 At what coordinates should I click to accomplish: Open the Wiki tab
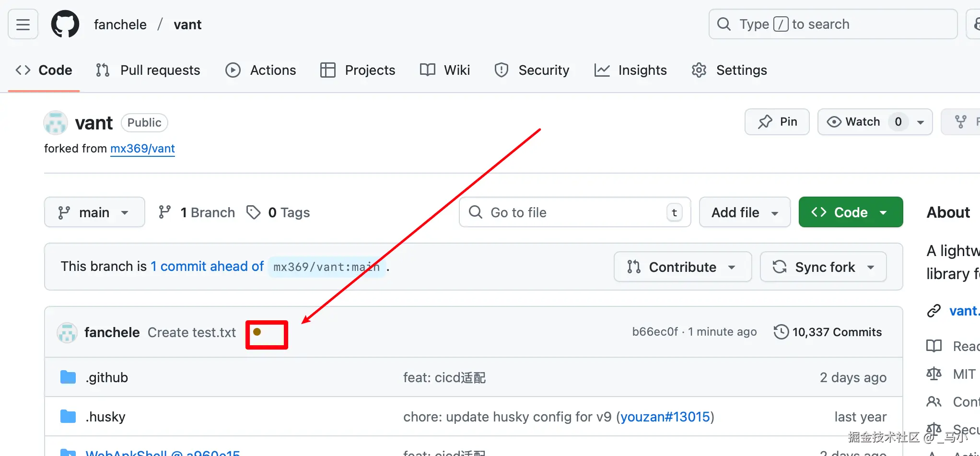[445, 70]
